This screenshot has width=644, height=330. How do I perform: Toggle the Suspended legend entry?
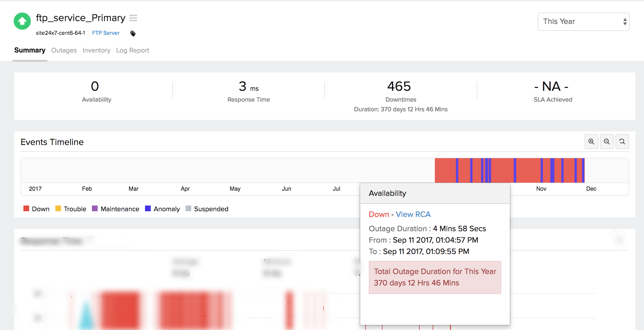pyautogui.click(x=207, y=209)
